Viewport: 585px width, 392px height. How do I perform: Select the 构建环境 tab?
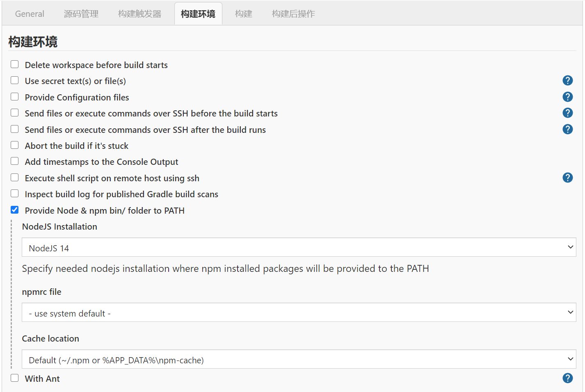pos(198,14)
